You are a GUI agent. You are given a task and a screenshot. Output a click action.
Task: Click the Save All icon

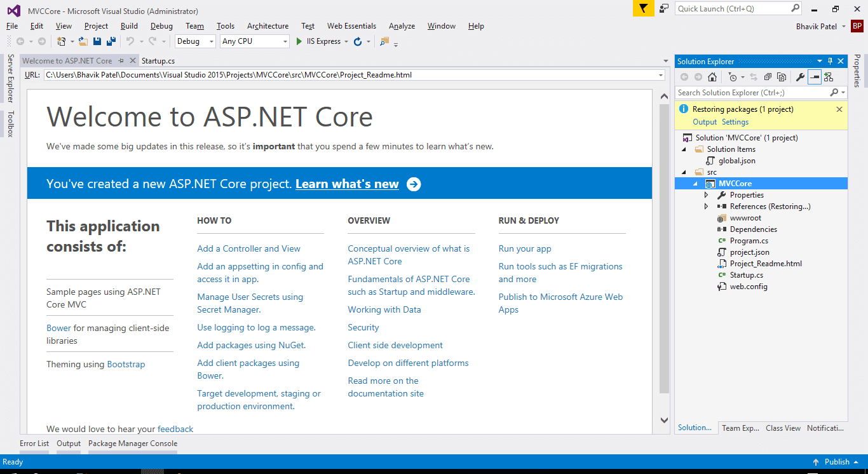tap(111, 41)
